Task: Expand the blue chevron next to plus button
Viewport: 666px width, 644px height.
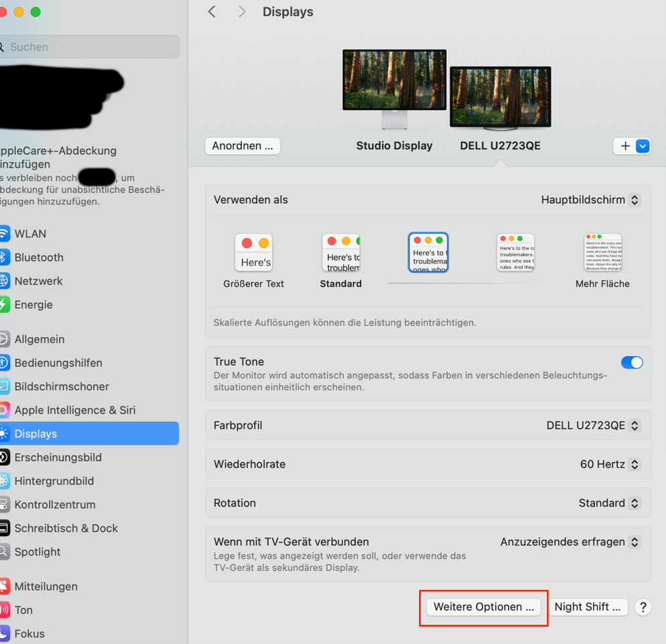Action: click(x=643, y=146)
